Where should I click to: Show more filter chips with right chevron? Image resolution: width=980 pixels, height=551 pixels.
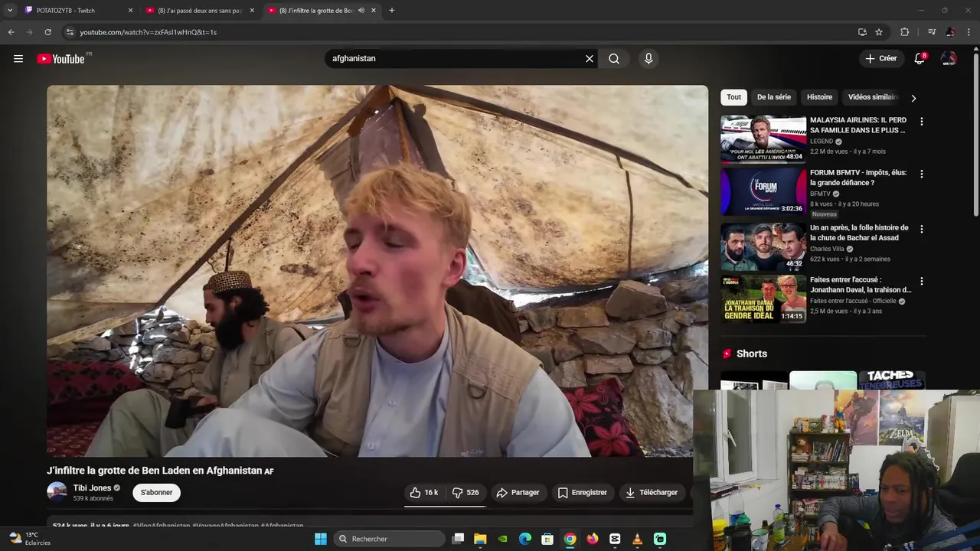pyautogui.click(x=913, y=98)
